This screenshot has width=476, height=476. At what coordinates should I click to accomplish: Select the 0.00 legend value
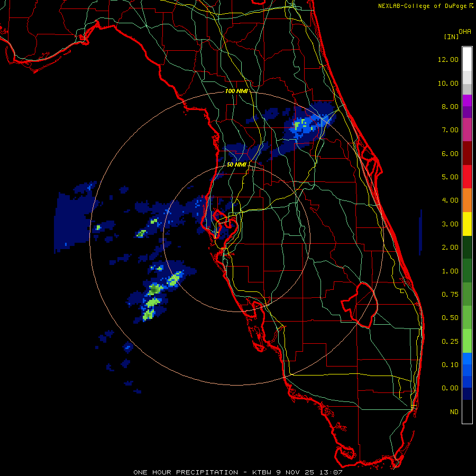click(x=450, y=388)
